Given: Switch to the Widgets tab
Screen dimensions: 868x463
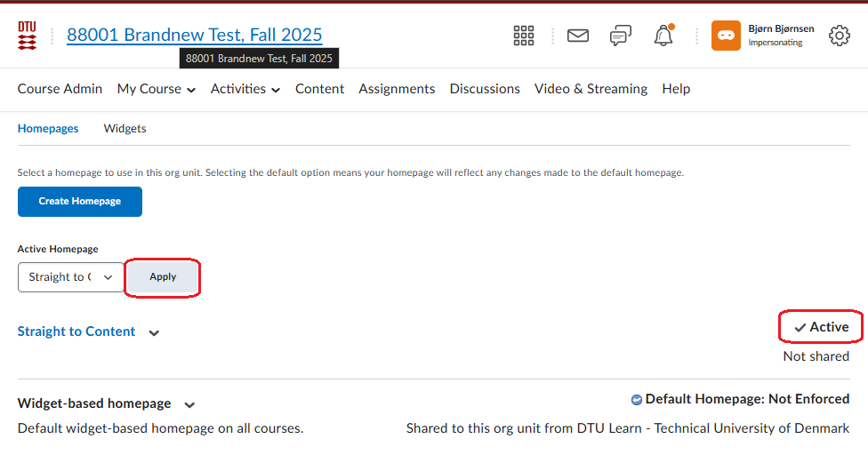Looking at the screenshot, I should point(125,129).
